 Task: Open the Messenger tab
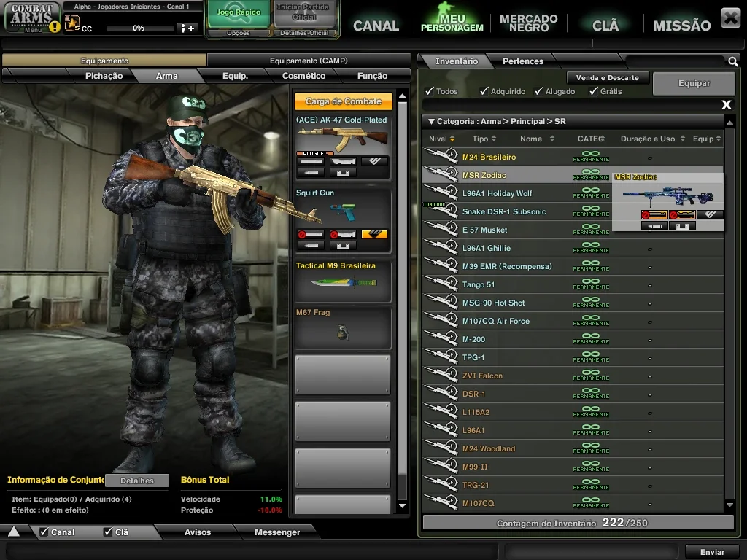276,532
